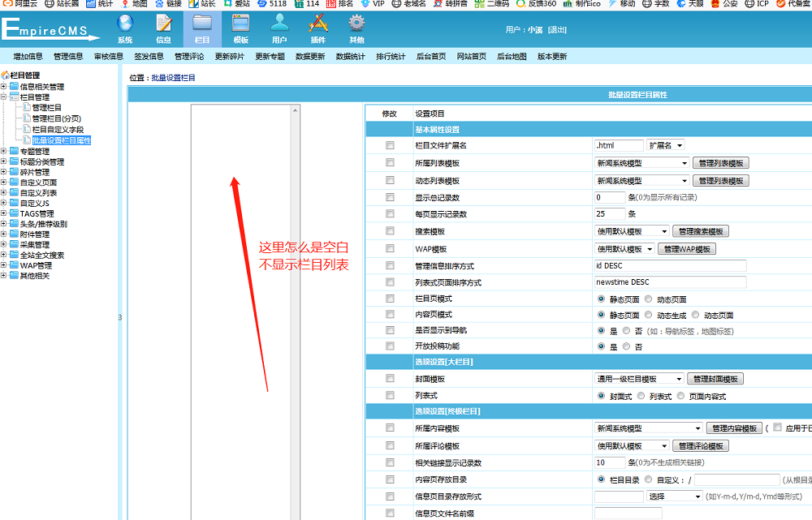Select the 栏目 folder icon

202,24
